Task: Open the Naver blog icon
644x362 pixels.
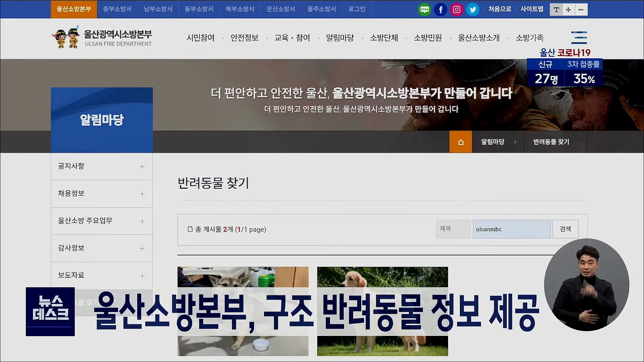Action: coord(424,9)
